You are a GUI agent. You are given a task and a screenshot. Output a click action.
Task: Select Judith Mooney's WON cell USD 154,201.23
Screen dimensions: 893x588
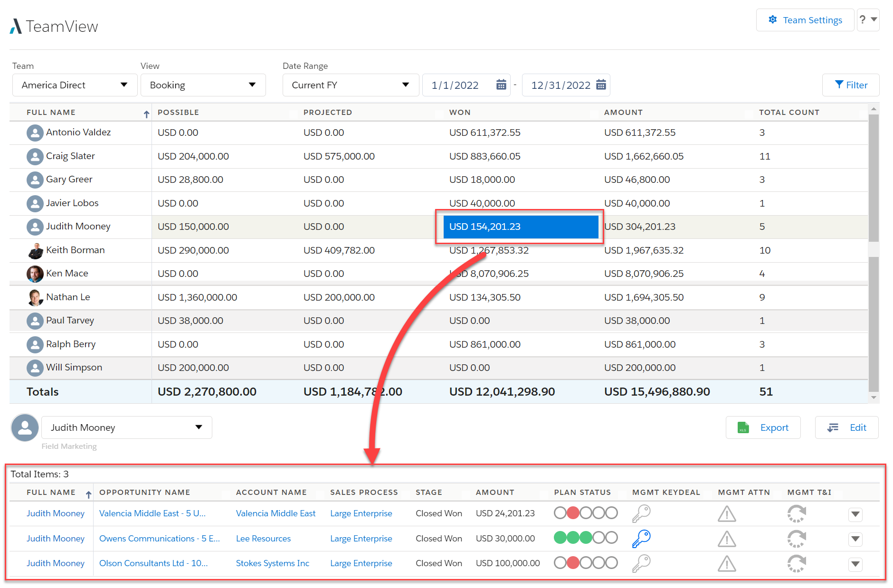tap(521, 227)
